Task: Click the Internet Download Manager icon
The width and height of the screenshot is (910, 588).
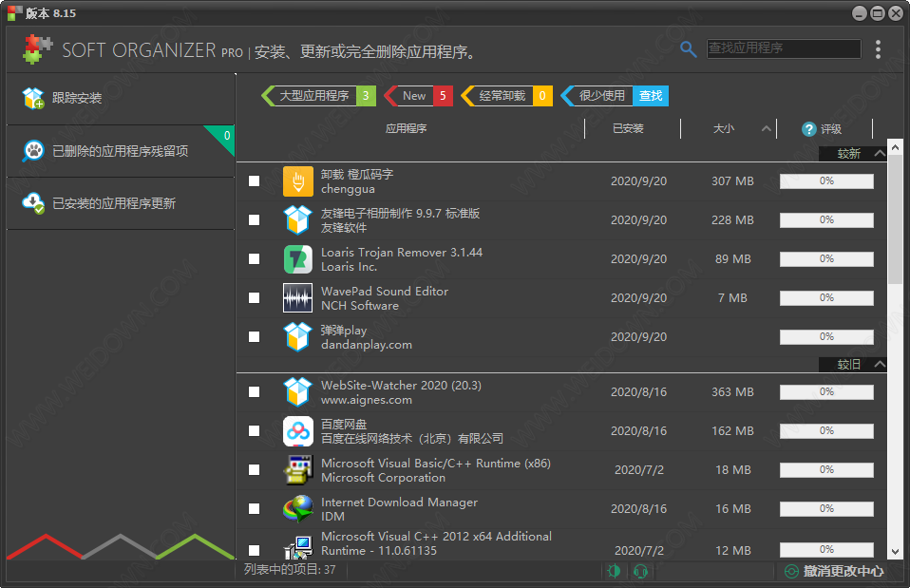Action: (297, 508)
